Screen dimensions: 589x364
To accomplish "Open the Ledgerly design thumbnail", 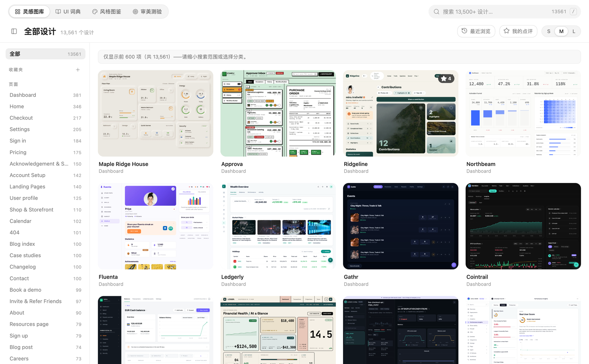I will point(278,226).
